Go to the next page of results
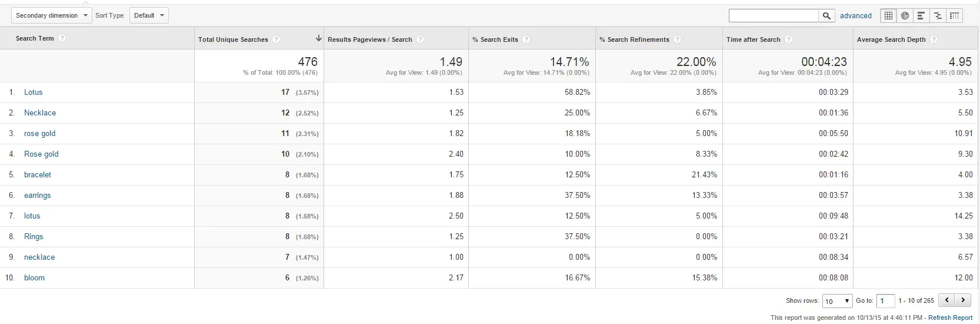Viewport: 980px width, 324px height. point(963,300)
